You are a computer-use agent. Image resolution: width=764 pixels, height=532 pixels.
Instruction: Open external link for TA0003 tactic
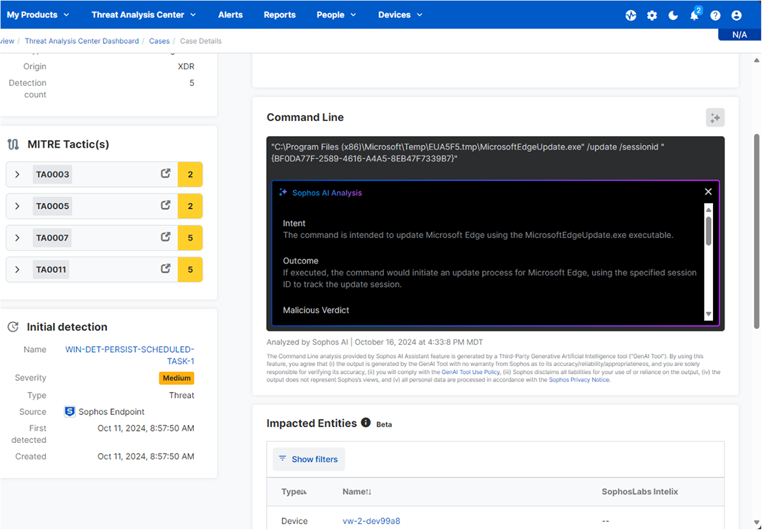(x=166, y=174)
